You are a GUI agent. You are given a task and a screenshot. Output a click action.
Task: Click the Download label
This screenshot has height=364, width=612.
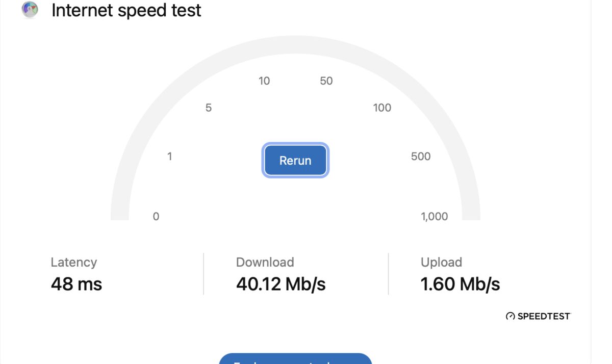pos(265,262)
